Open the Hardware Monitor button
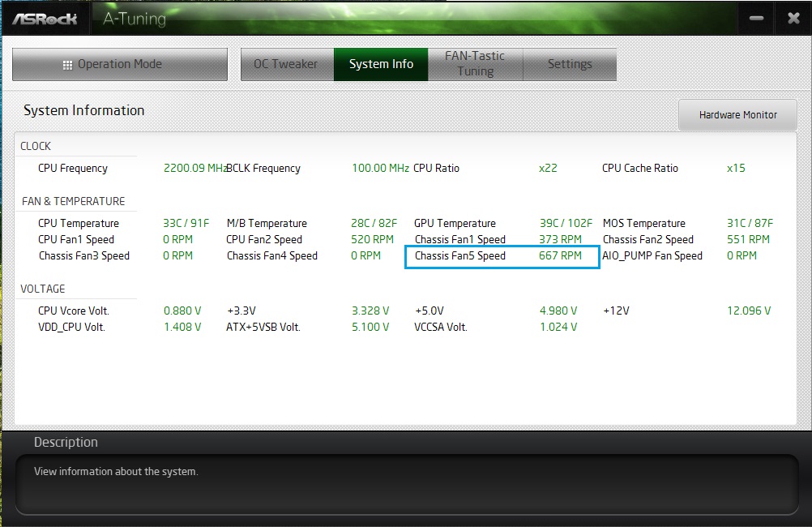This screenshot has width=812, height=527. coord(737,115)
